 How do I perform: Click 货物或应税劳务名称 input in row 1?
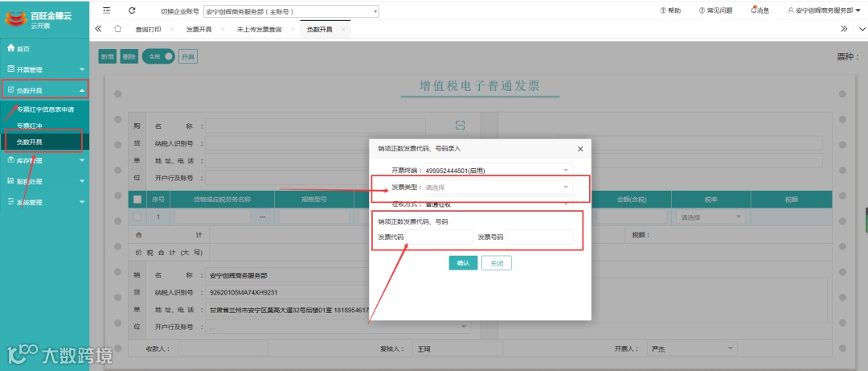pos(212,216)
